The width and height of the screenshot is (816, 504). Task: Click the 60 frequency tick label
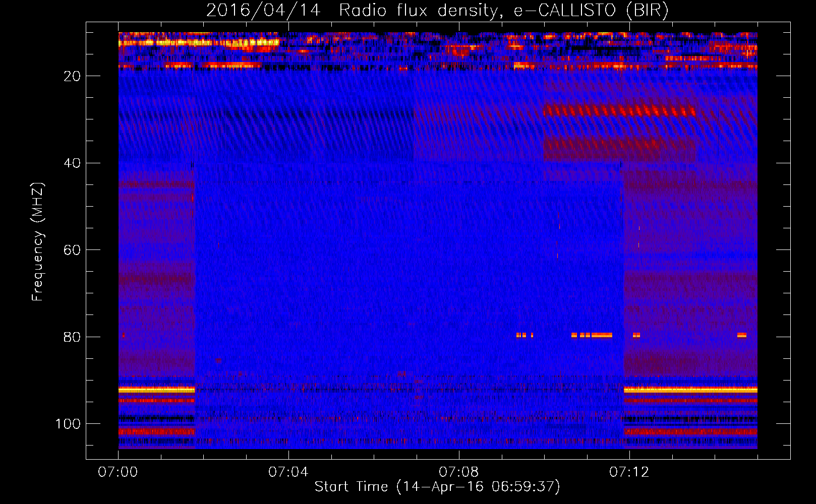point(72,250)
